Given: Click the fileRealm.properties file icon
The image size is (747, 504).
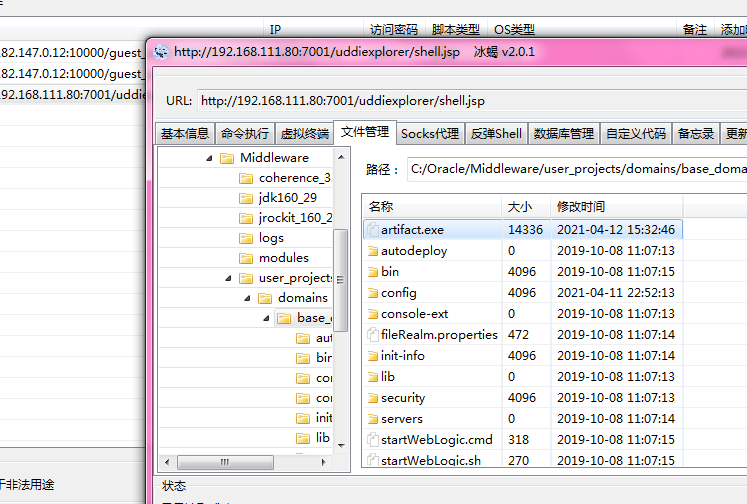Looking at the screenshot, I should coord(373,335).
